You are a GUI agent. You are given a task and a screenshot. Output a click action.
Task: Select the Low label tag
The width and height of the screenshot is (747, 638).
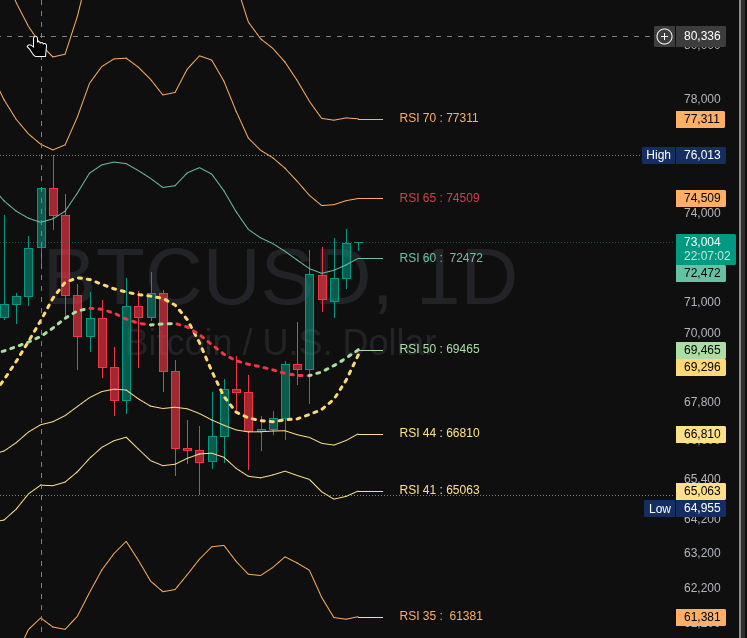pos(659,509)
